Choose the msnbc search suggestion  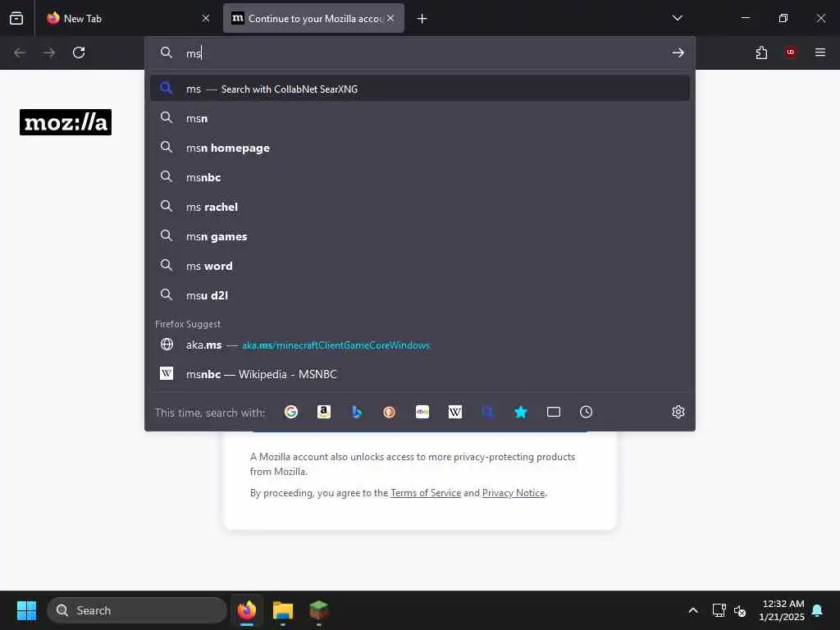click(x=420, y=177)
